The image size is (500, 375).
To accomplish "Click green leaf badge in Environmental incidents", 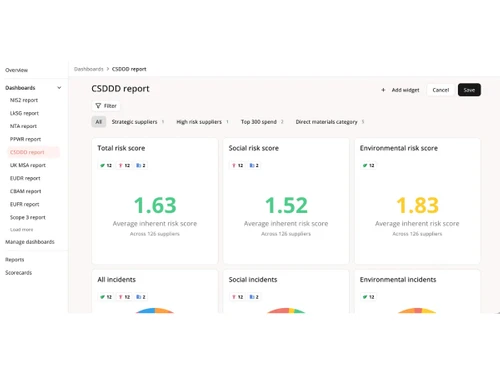I will (x=369, y=297).
